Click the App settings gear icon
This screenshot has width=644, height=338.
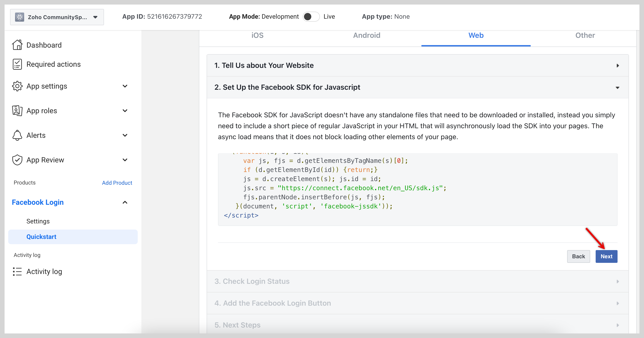(17, 86)
